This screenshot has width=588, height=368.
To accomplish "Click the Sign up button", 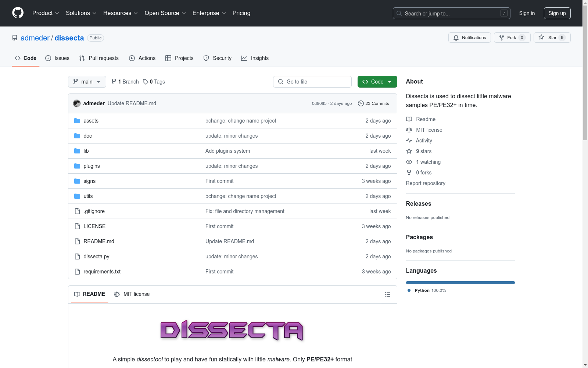I will [x=557, y=13].
